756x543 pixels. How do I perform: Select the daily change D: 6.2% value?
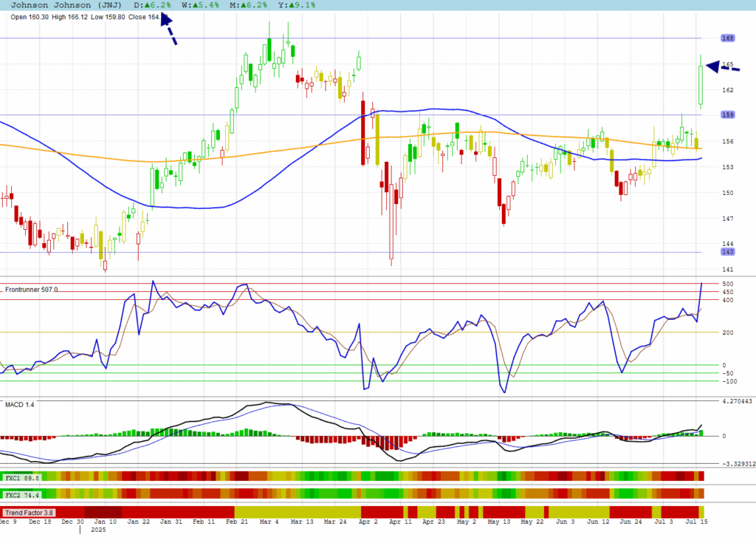pos(152,5)
